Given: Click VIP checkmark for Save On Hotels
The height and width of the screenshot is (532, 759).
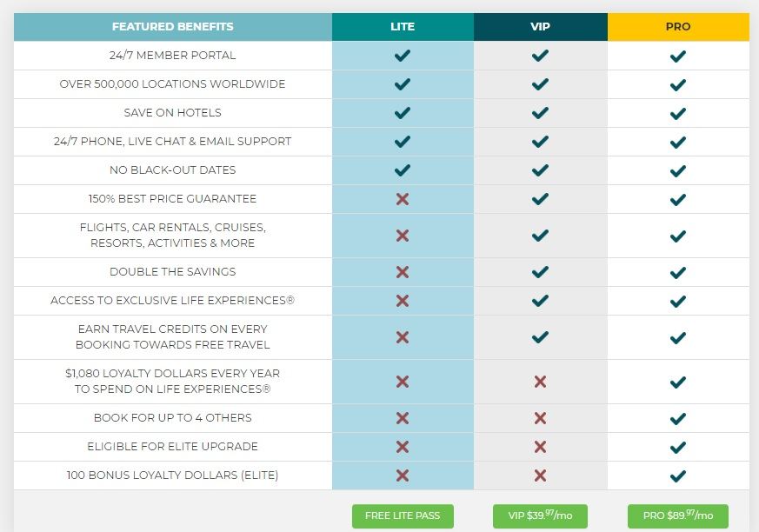Looking at the screenshot, I should [x=540, y=113].
